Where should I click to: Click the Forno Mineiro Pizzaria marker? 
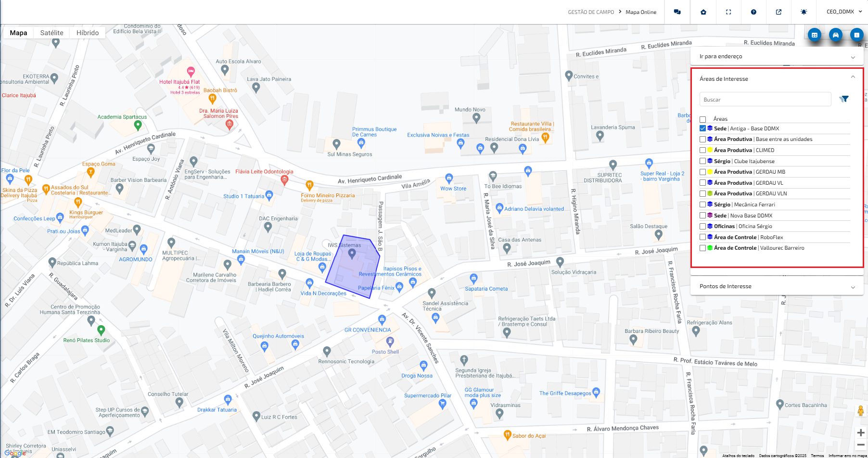click(309, 185)
